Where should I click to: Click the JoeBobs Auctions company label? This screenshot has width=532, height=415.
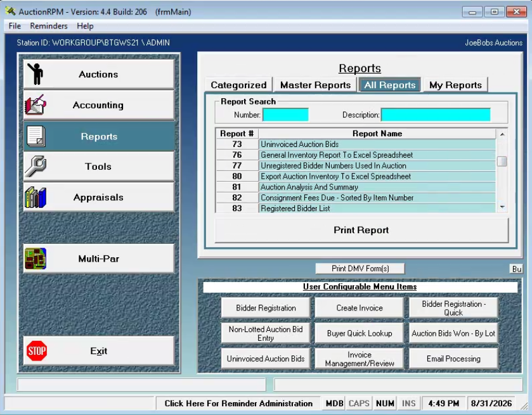493,42
